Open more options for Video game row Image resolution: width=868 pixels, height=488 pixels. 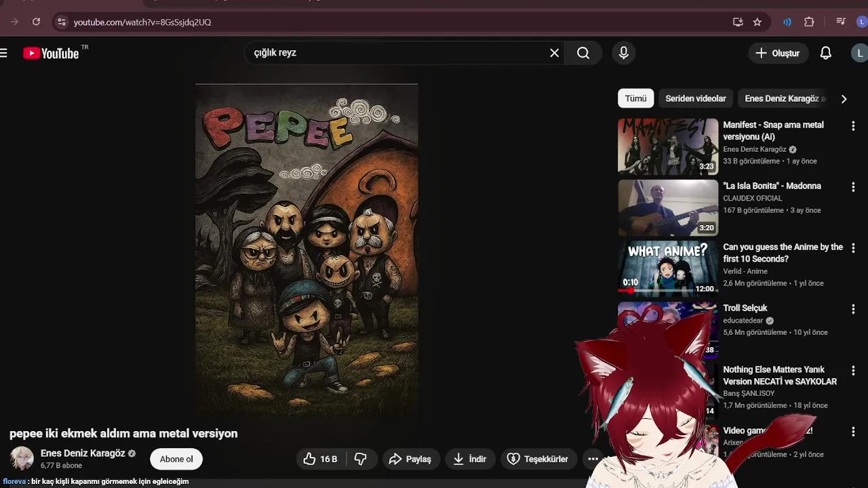click(x=853, y=432)
